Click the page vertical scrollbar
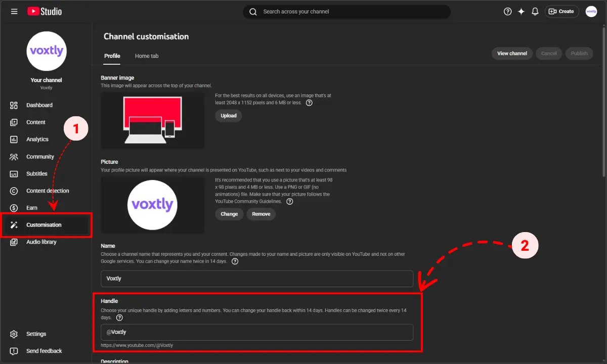The width and height of the screenshot is (607, 364). 603,101
